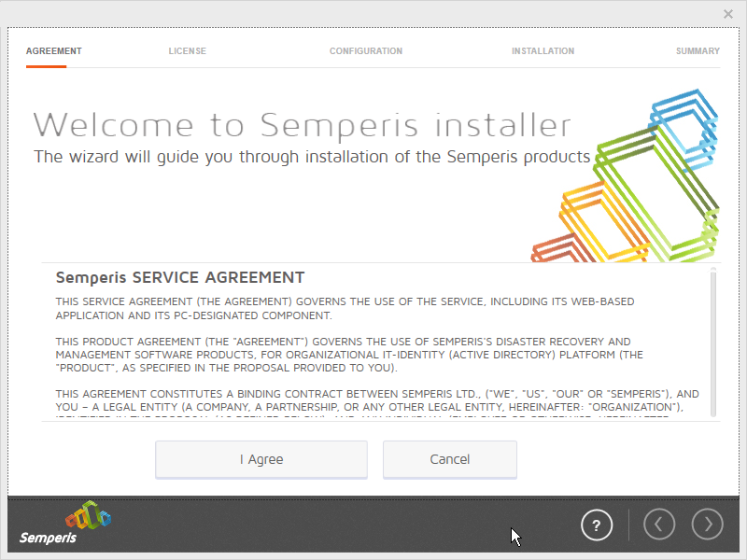Click the Semperis Service Agreement heading
Image resolution: width=747 pixels, height=560 pixels.
coord(180,277)
